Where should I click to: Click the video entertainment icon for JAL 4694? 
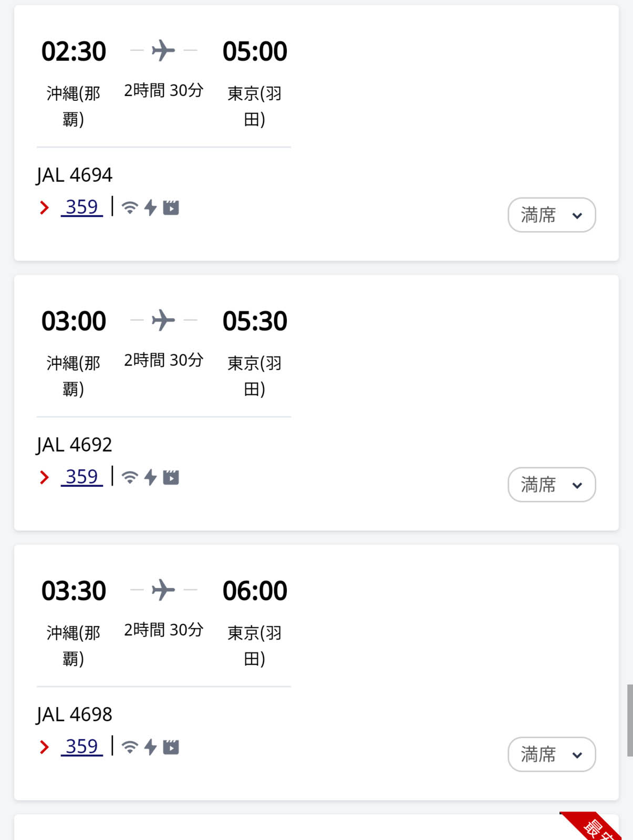tap(171, 208)
